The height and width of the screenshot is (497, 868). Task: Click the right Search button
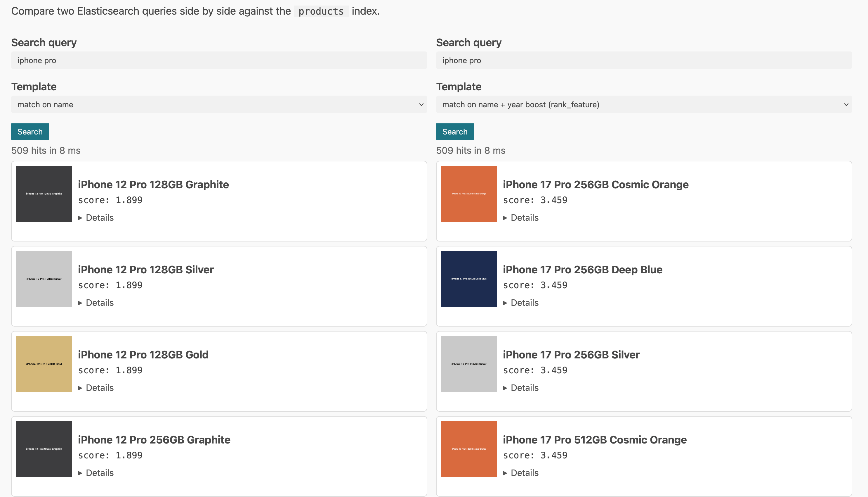click(455, 132)
